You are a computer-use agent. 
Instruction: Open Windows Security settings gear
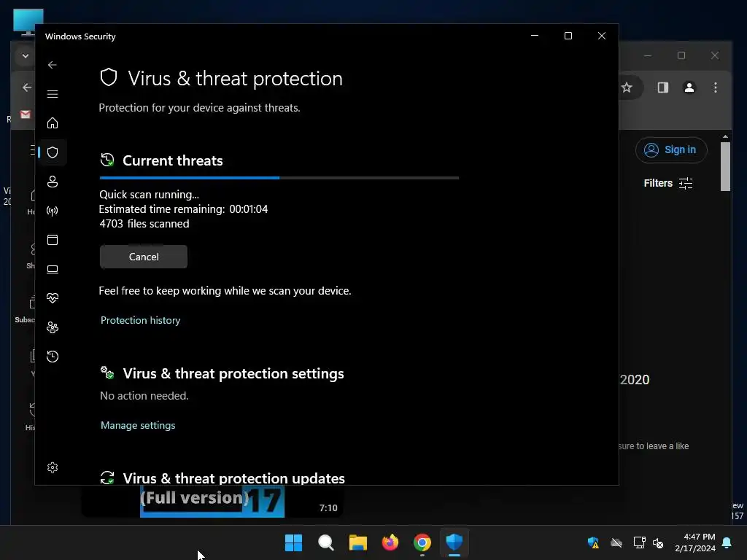53,467
